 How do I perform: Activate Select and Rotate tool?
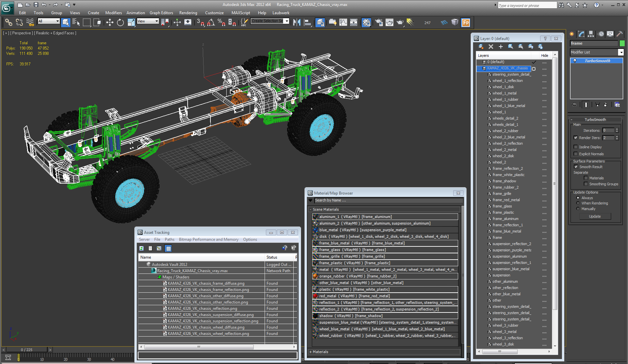tap(121, 22)
